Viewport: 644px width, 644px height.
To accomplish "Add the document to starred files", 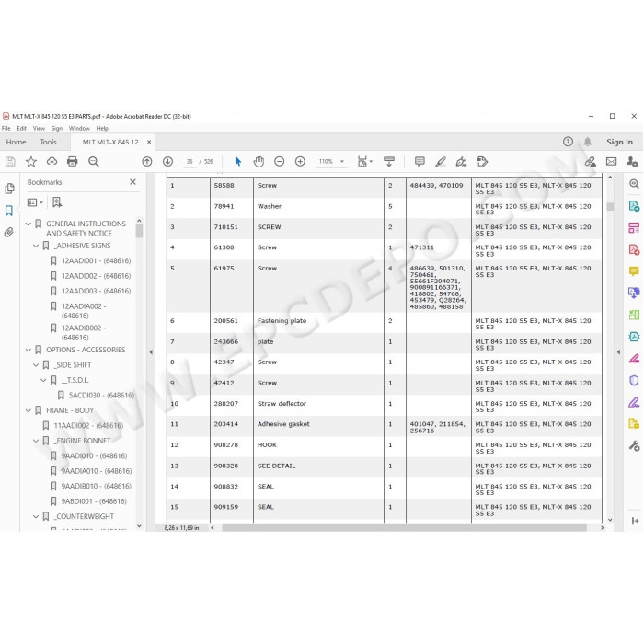I will pos(31,162).
